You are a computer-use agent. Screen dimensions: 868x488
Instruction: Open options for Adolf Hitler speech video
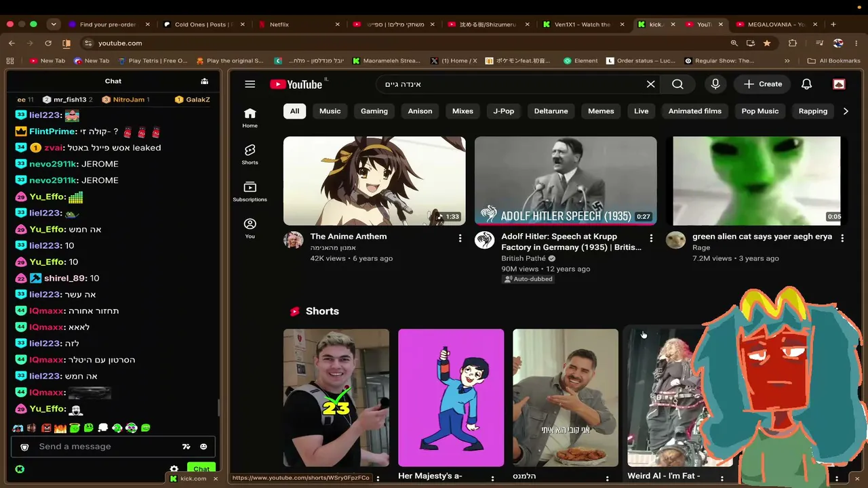pyautogui.click(x=651, y=238)
